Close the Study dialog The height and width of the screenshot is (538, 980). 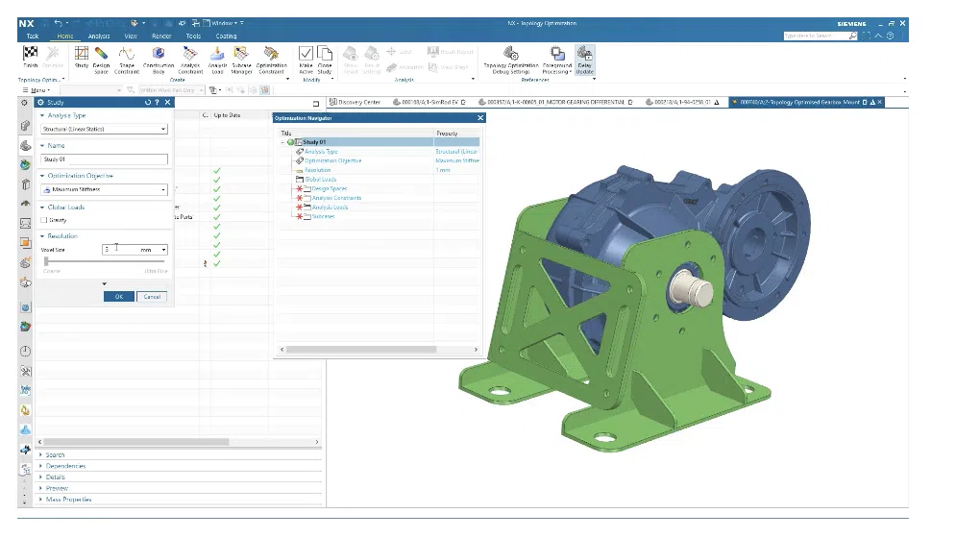[x=167, y=102]
